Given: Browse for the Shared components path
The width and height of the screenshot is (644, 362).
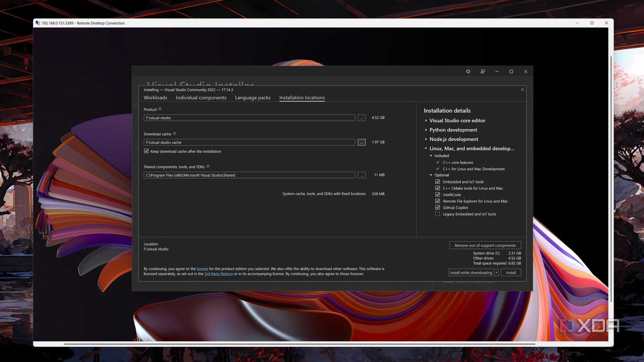Looking at the screenshot, I should pyautogui.click(x=361, y=175).
